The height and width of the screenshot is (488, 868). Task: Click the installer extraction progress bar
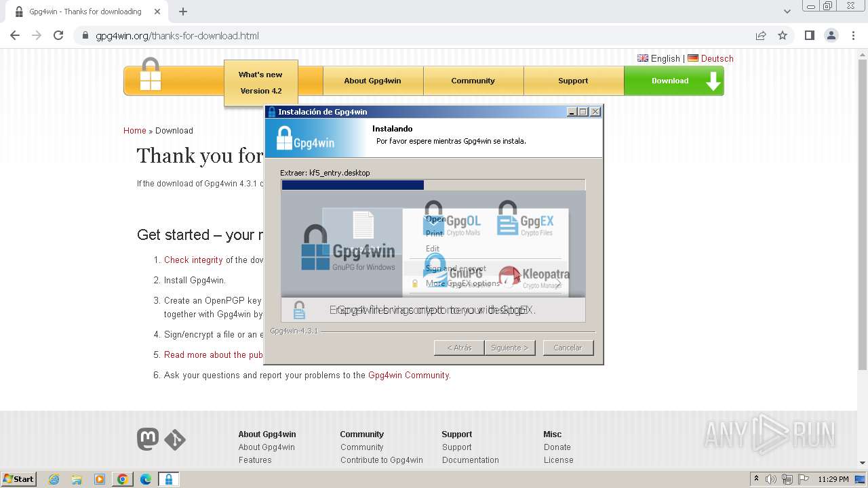pos(433,185)
